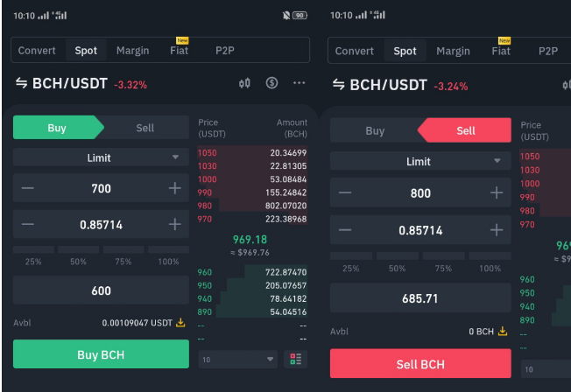This screenshot has height=392, width=571.
Task: Increase amount 0.85714 on Buy screen
Action: pos(175,224)
